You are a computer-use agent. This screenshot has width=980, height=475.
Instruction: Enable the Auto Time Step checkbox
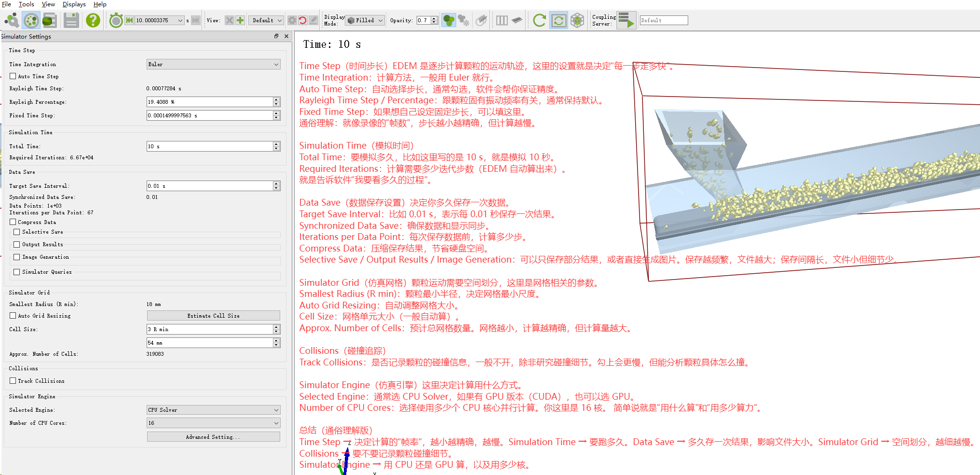(13, 76)
